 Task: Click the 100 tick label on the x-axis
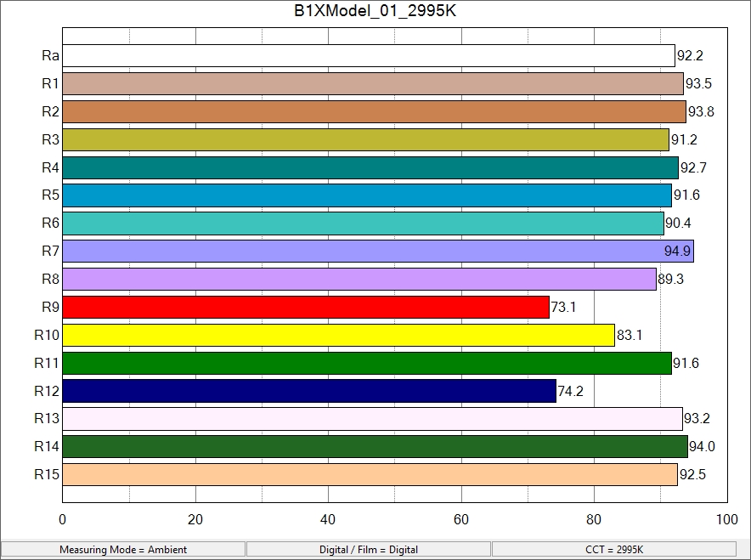point(727,520)
